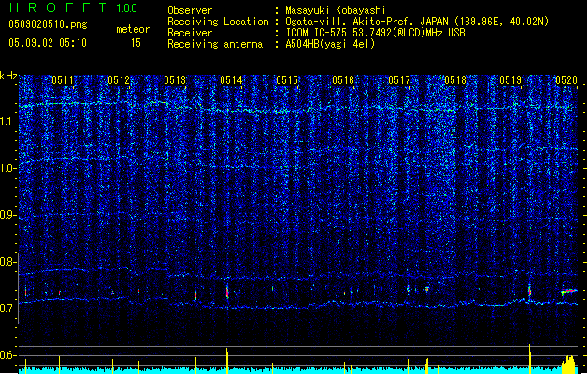Viewport: 588px width, 374px height.
Task: Click the long meteor echo near 0520
Action: point(569,291)
